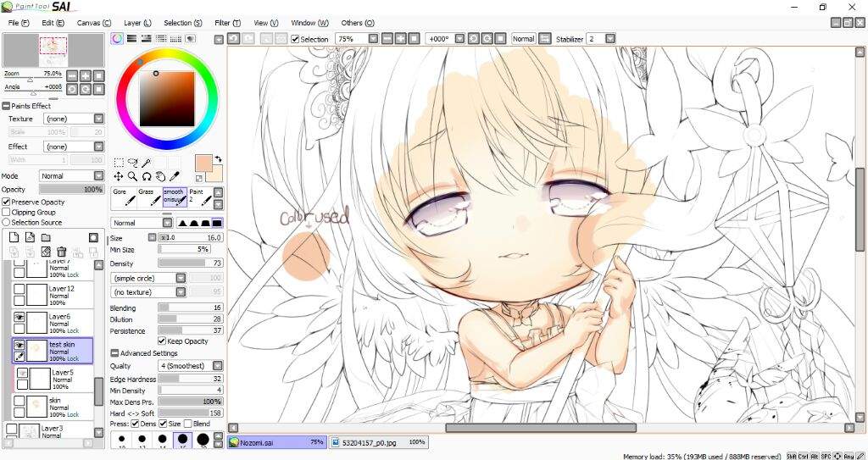Set layer as Selection Source
Image resolution: width=868 pixels, height=460 pixels.
[x=7, y=222]
